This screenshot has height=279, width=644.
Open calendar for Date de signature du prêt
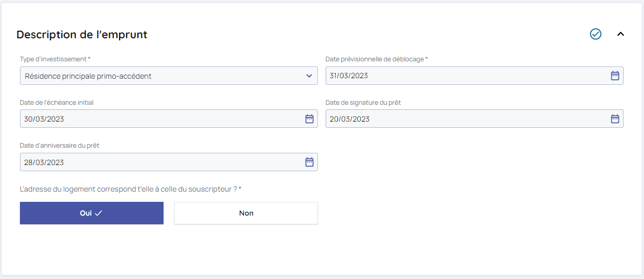coord(615,119)
